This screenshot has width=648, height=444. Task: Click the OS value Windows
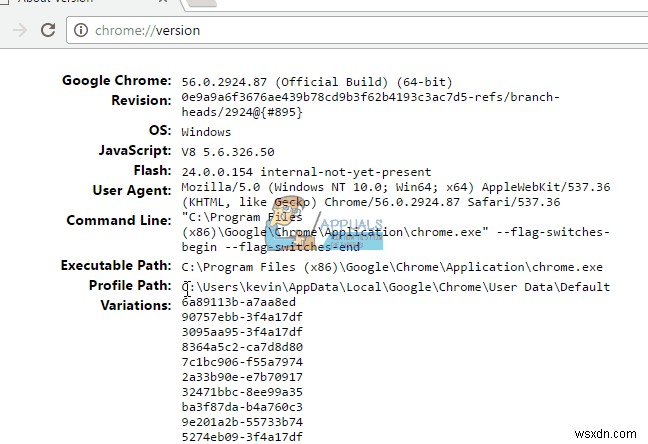[206, 132]
